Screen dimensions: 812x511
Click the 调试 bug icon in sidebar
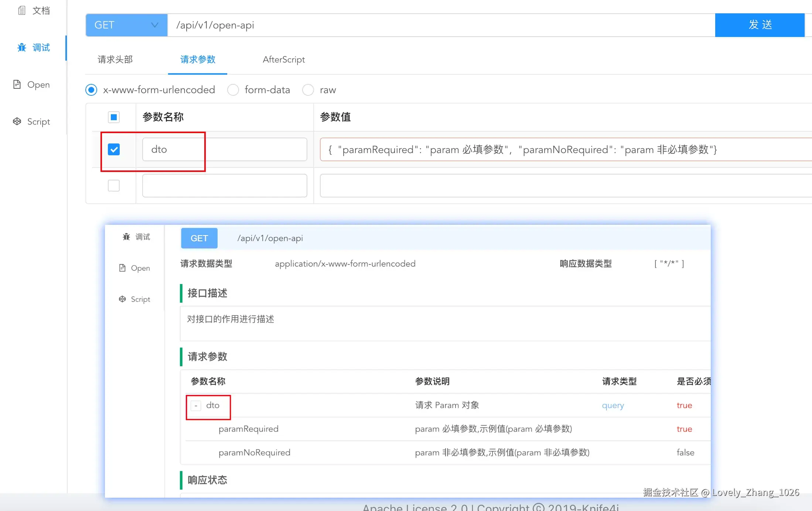[x=22, y=47]
